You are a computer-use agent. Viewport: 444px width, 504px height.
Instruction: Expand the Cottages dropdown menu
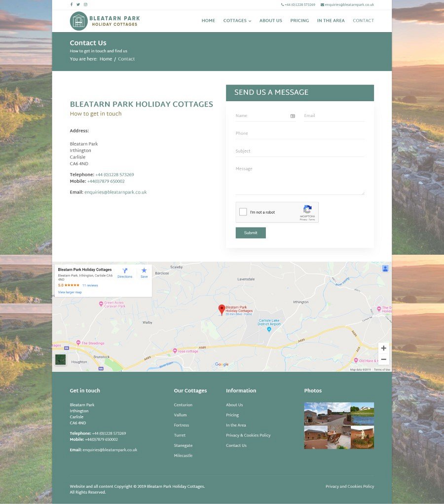[x=237, y=21]
